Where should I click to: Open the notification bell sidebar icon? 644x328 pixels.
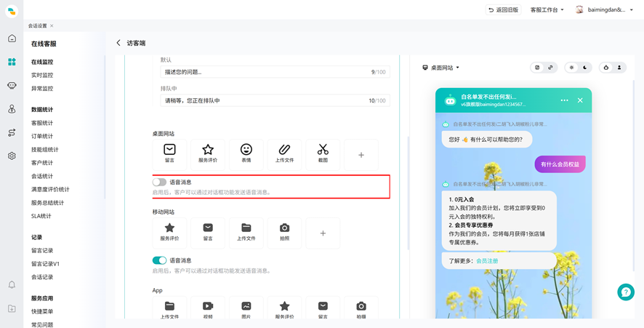[12, 284]
